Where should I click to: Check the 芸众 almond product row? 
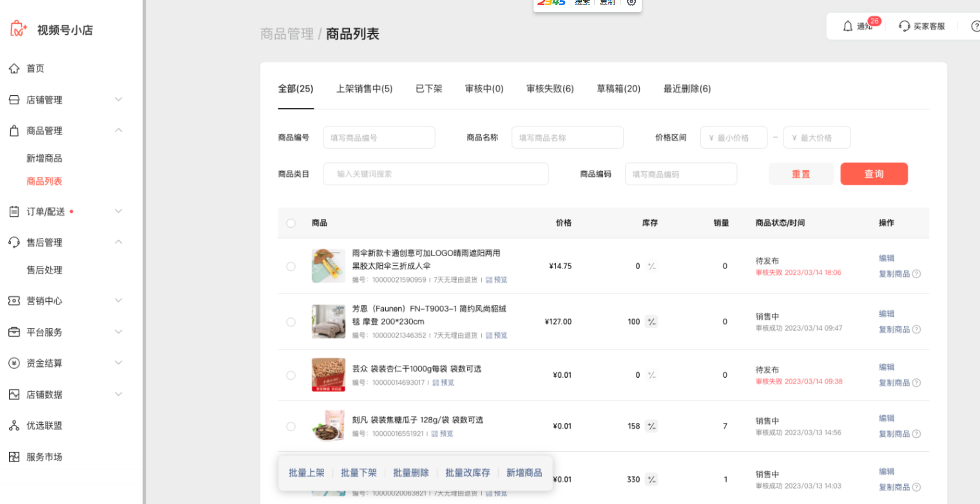coord(291,375)
